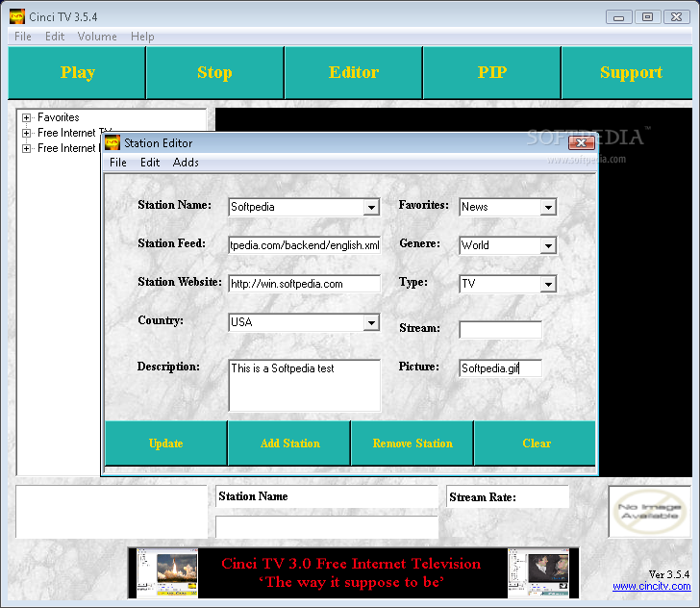Click the Add Station button
Image resolution: width=700 pixels, height=608 pixels.
click(x=289, y=443)
